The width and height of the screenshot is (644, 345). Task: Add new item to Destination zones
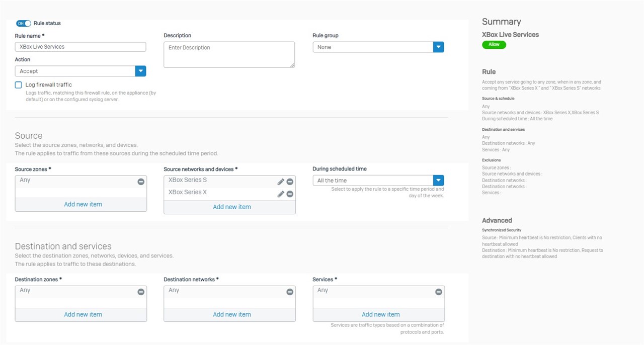tap(83, 314)
